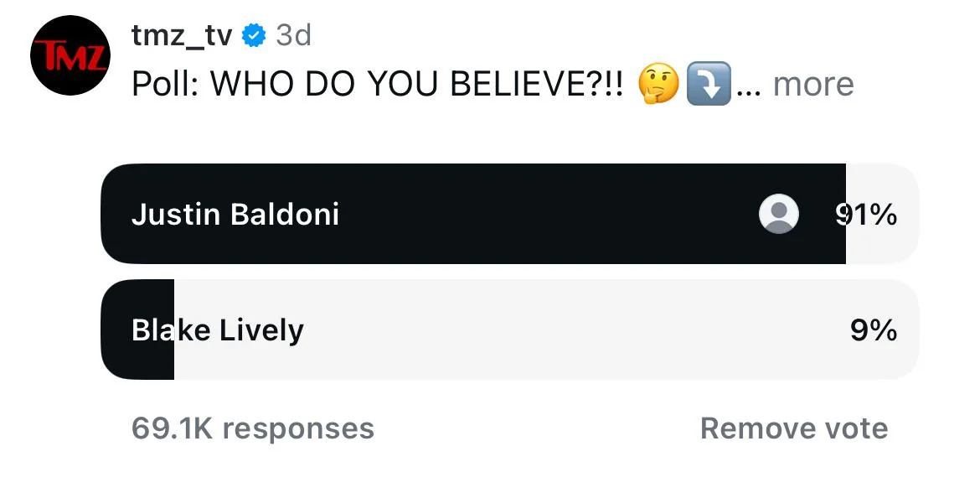
Task: Click the "3d" post timestamp
Action: click(294, 35)
